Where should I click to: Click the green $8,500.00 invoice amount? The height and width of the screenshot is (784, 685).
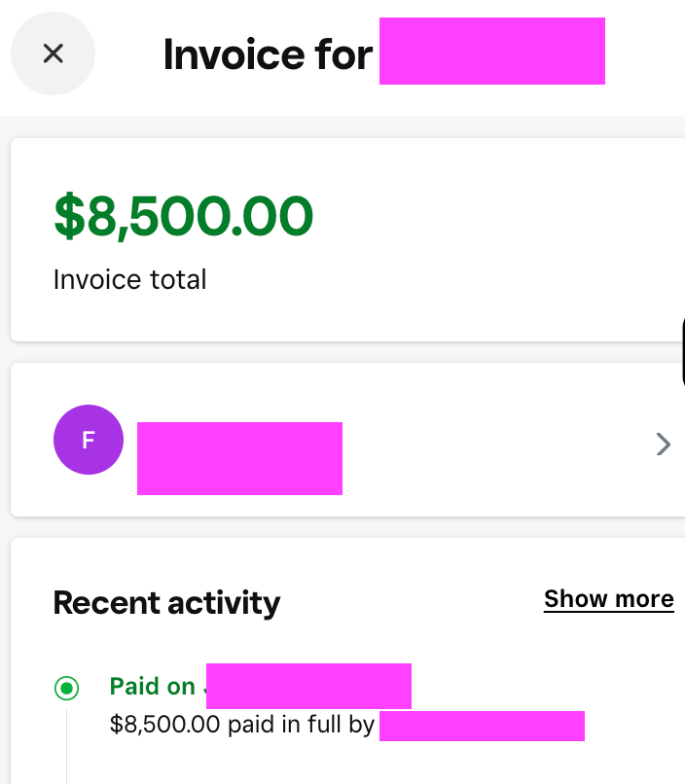tap(183, 216)
